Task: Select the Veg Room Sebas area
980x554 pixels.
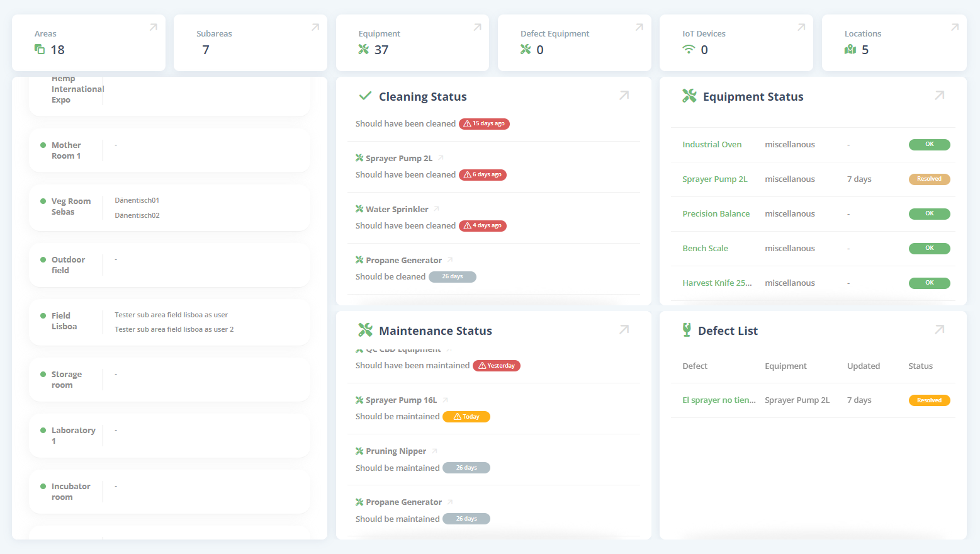Action: coord(70,206)
